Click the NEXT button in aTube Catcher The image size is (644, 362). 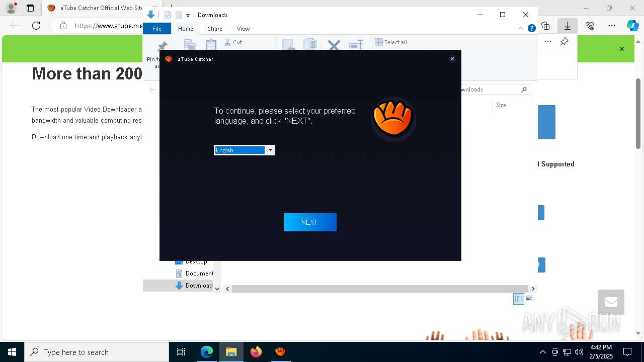click(310, 222)
